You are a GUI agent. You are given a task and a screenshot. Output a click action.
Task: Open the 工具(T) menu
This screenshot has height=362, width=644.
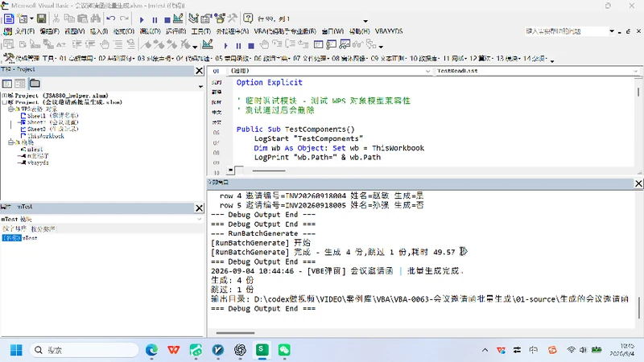click(200, 31)
